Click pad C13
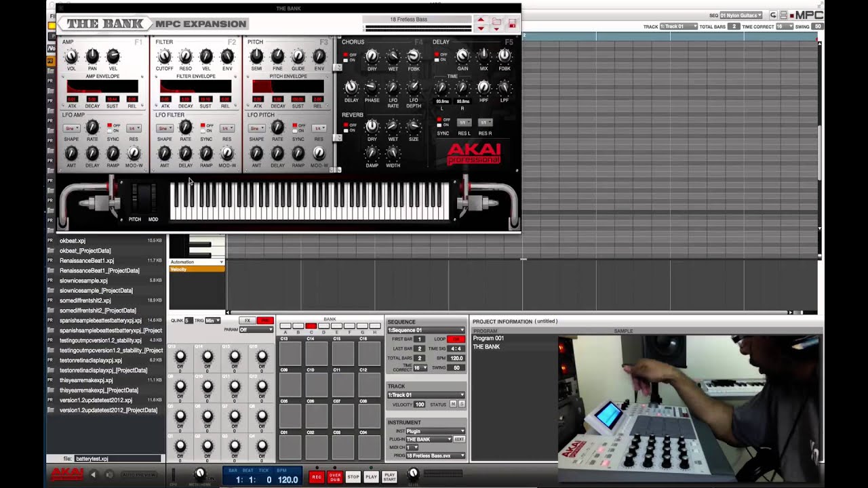The height and width of the screenshot is (488, 868). click(x=290, y=354)
